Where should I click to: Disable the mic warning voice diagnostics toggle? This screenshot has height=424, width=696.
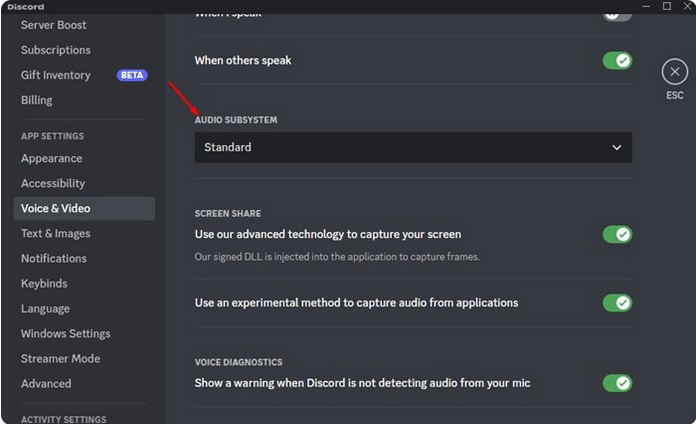tap(617, 383)
